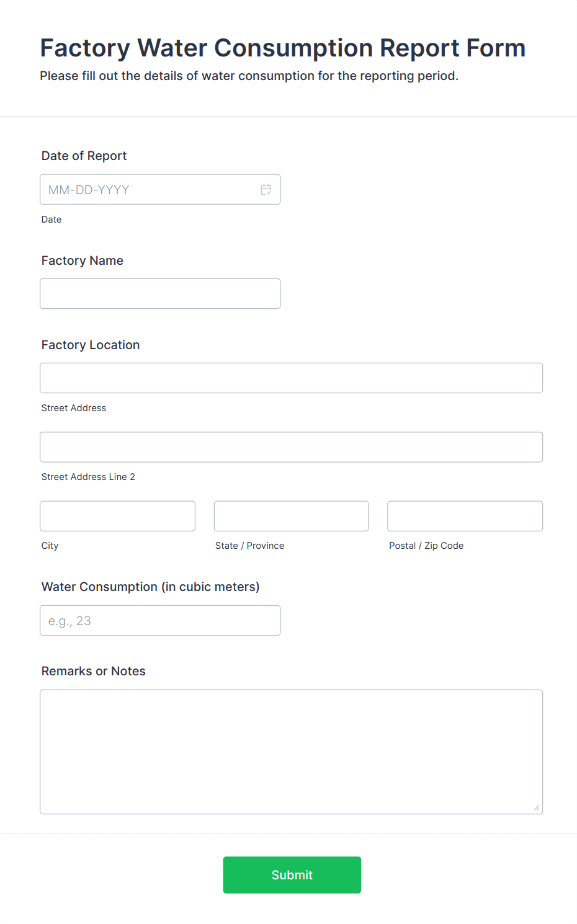Click the "Street Address Line 2" sublabel
The height and width of the screenshot is (924, 577).
point(88,477)
